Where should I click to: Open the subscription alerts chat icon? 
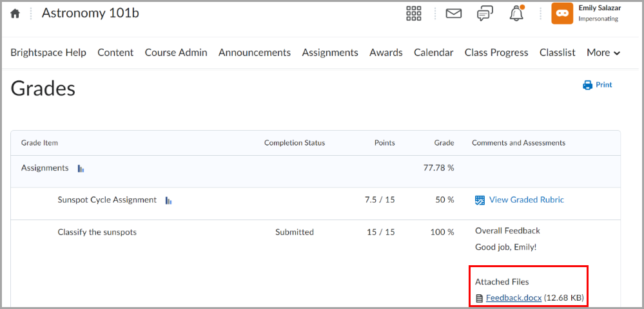click(485, 14)
